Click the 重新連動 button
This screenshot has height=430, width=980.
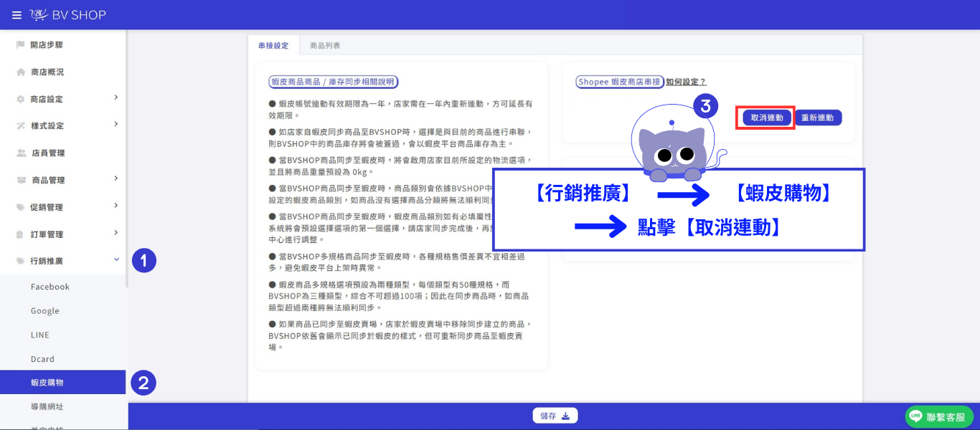pos(819,118)
